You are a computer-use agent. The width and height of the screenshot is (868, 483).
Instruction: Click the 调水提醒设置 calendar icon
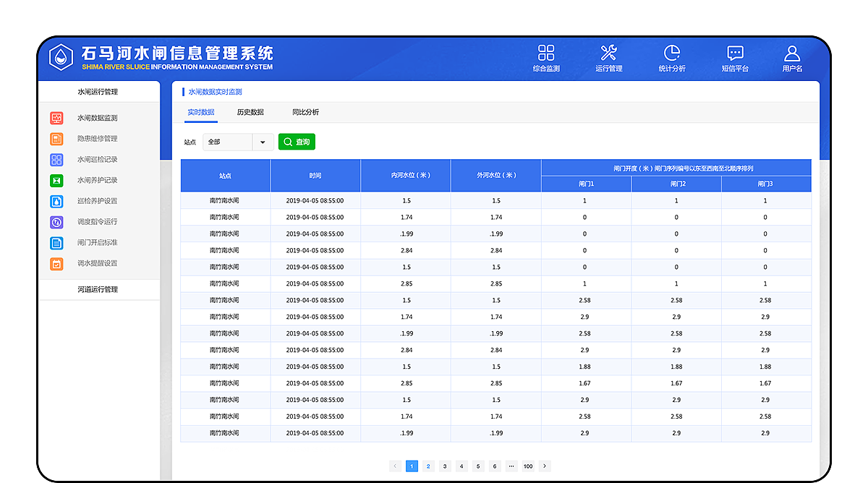coord(56,264)
